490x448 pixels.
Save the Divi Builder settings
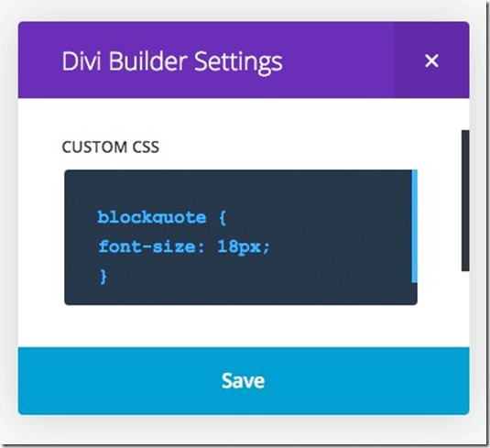tap(244, 381)
